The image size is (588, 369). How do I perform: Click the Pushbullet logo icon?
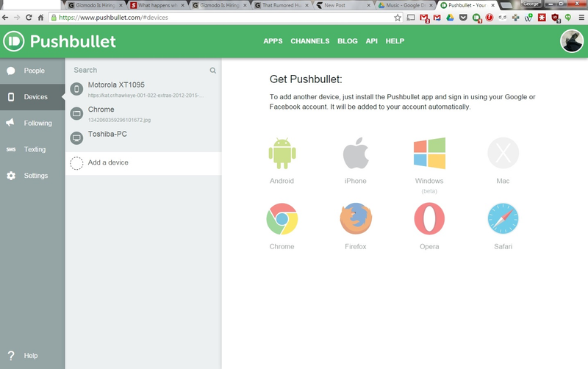pos(14,41)
